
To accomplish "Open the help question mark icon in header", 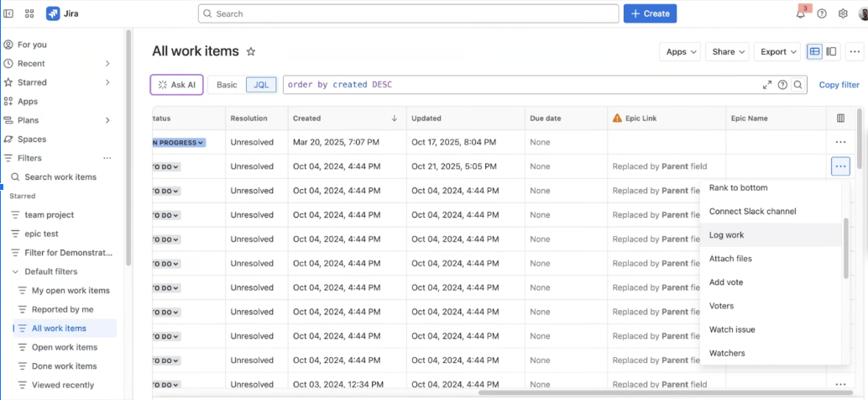I will (822, 13).
